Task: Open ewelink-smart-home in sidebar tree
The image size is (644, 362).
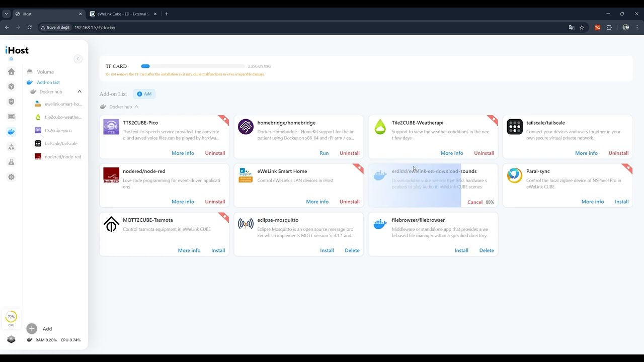Action: (x=63, y=104)
